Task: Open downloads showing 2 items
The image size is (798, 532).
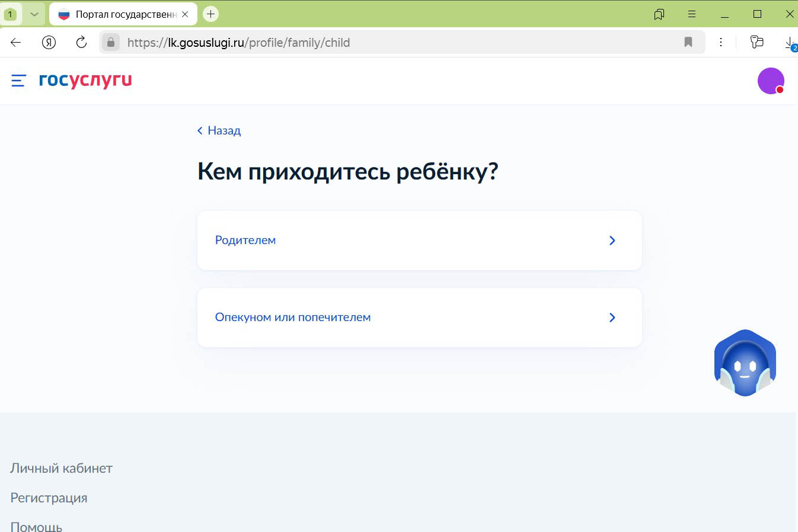Action: click(x=789, y=42)
